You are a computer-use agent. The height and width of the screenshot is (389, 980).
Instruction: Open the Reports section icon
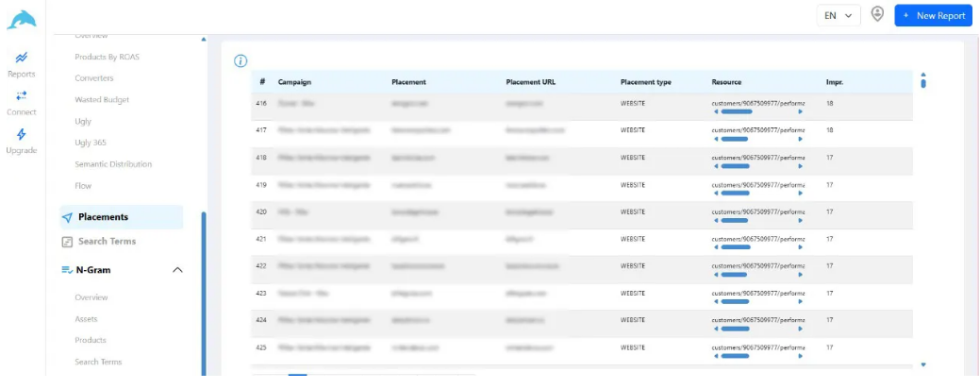click(22, 59)
